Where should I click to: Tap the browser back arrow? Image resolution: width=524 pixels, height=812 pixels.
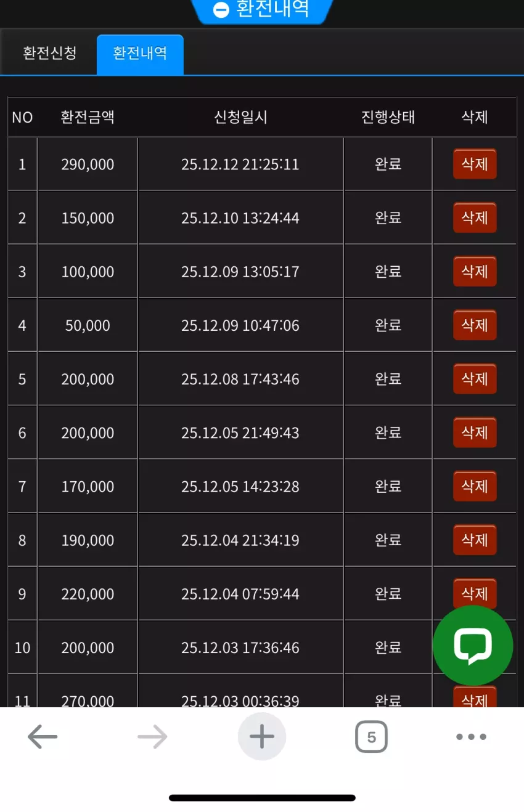point(43,736)
